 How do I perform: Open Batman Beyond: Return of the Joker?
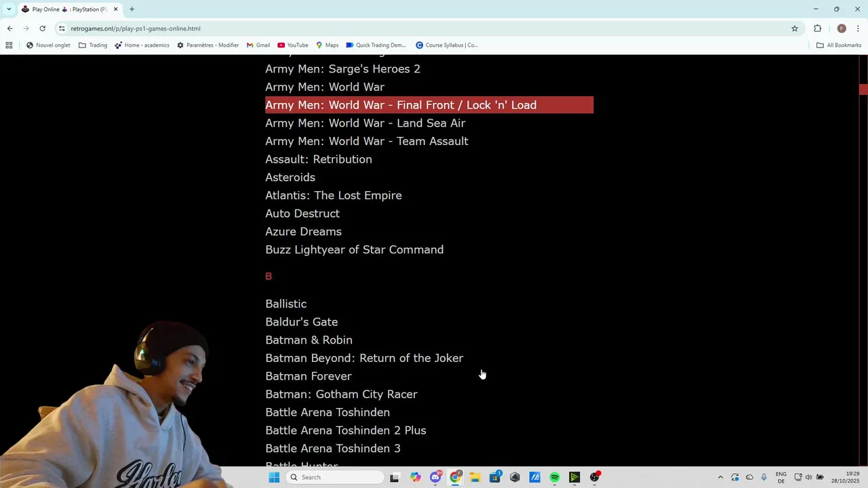tap(364, 358)
